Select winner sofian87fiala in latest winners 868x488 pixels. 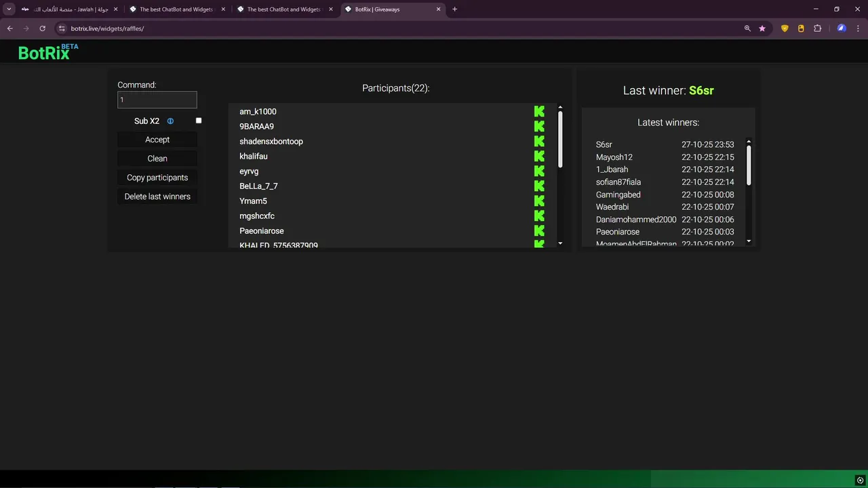pyautogui.click(x=618, y=182)
